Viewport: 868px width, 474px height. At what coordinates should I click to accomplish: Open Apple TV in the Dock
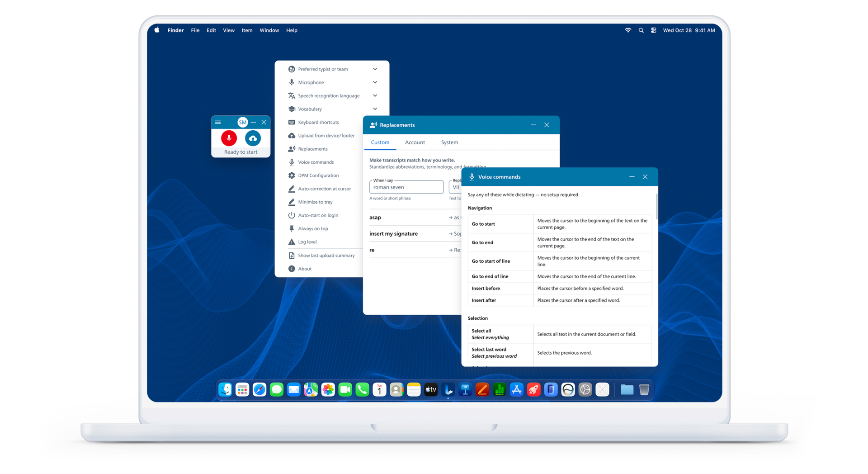(x=431, y=389)
